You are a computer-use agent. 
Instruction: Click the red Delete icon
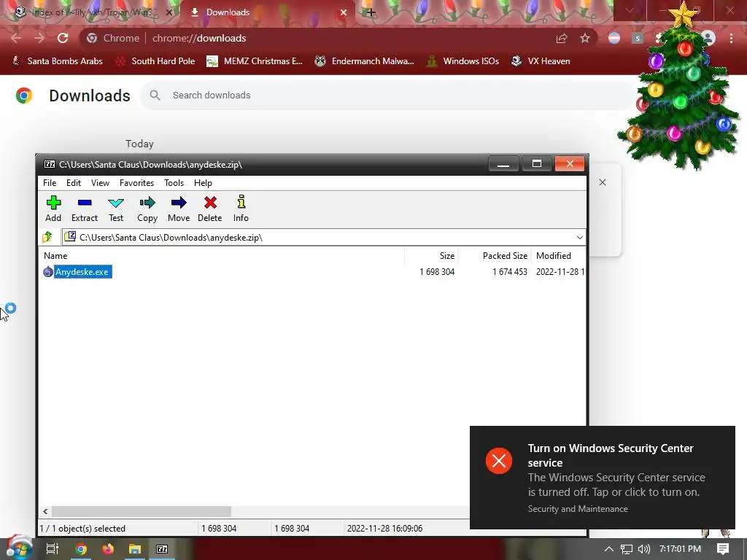pyautogui.click(x=209, y=209)
